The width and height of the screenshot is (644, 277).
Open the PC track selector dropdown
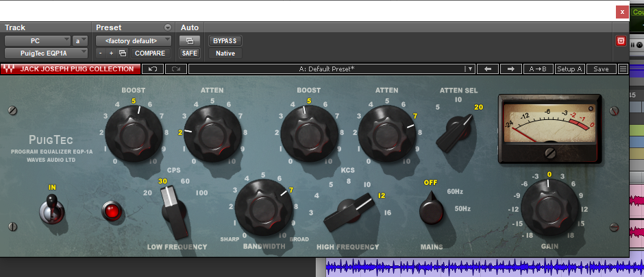click(38, 40)
